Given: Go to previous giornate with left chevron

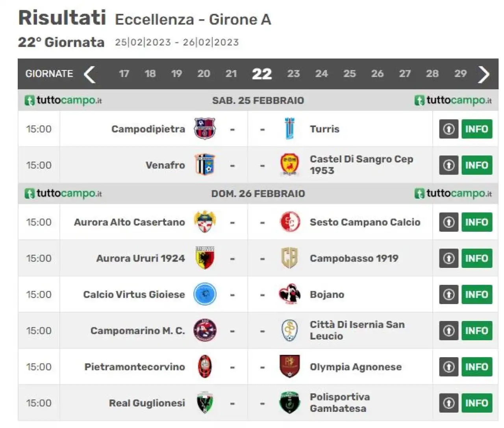Looking at the screenshot, I should [x=90, y=74].
